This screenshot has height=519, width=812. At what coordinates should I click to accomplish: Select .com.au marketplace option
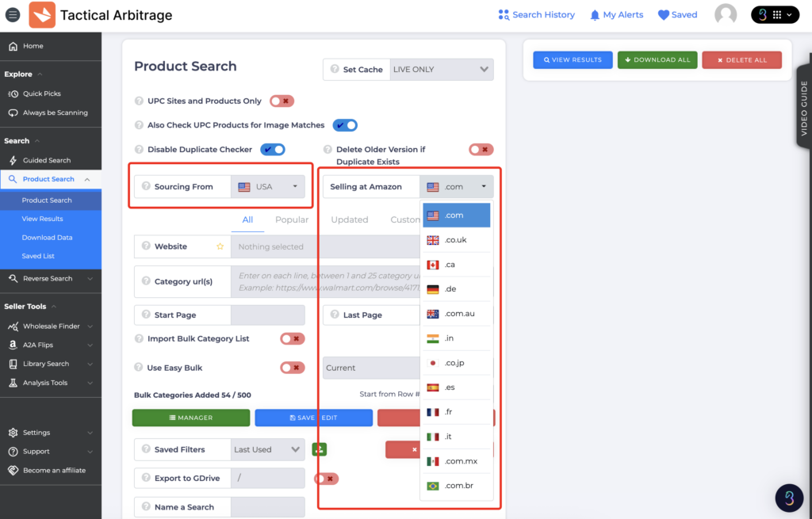pyautogui.click(x=456, y=314)
